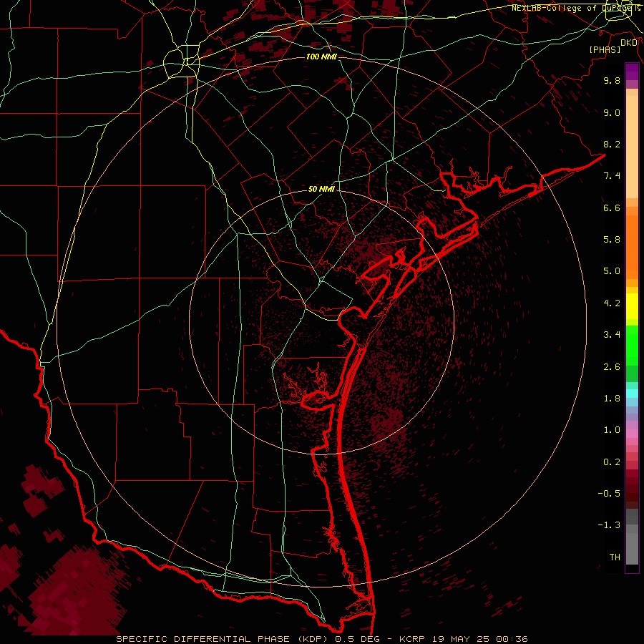Click the "0.5 DEG" elevation text in caption
This screenshot has height=644, width=644.
(x=356, y=639)
